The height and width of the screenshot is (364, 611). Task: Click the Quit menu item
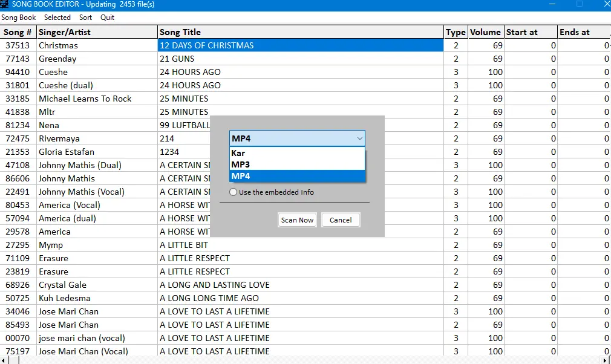[107, 18]
